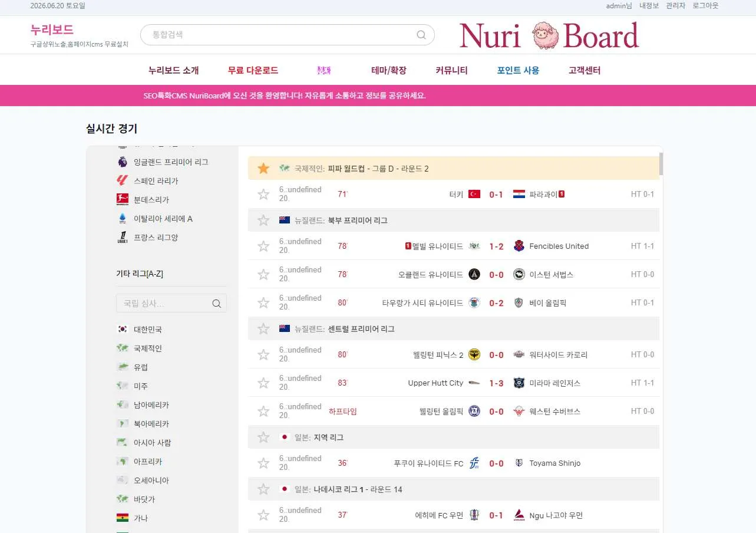
Task: Click the 웨스턴 수버브스 team crest
Action: 519,411
